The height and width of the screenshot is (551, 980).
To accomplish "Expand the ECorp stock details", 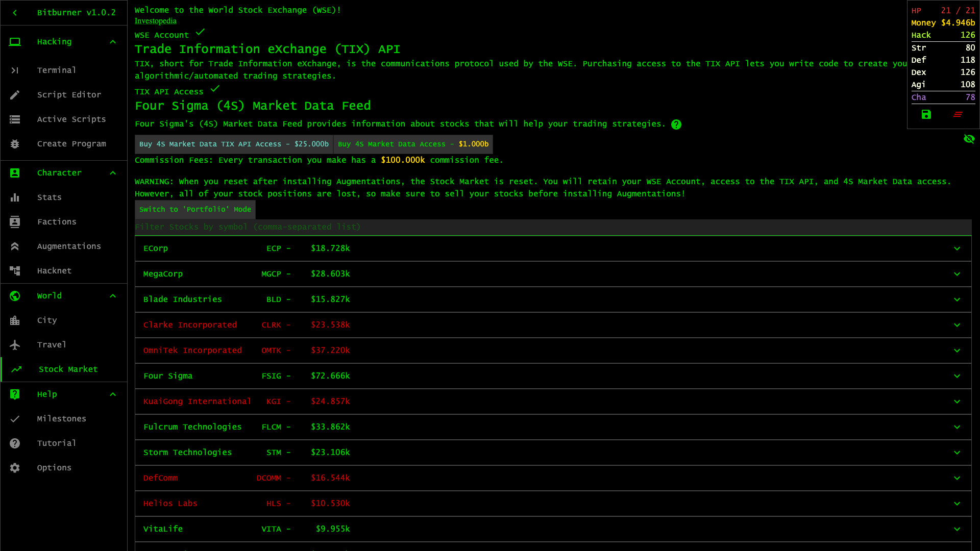I will [x=957, y=248].
